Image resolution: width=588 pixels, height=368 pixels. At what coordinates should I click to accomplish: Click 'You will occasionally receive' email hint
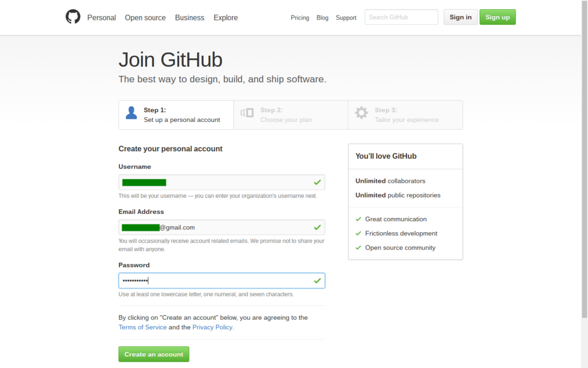(x=221, y=245)
